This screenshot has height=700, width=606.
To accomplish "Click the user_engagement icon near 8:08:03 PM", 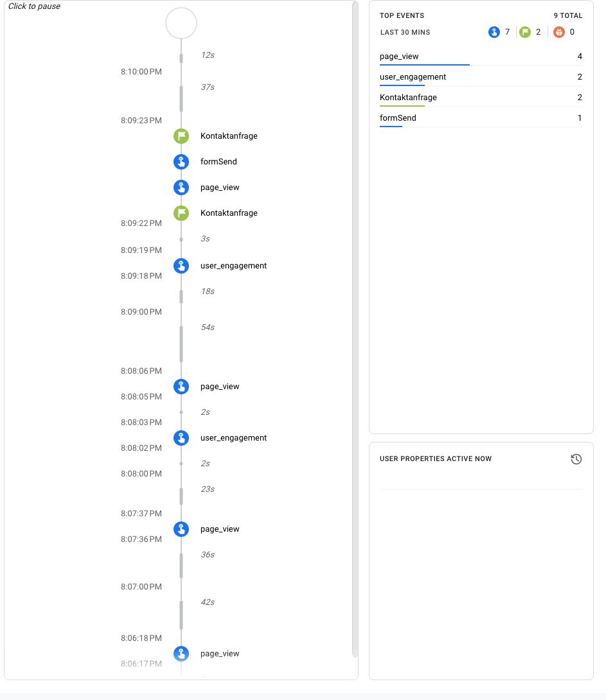I will coord(181,438).
